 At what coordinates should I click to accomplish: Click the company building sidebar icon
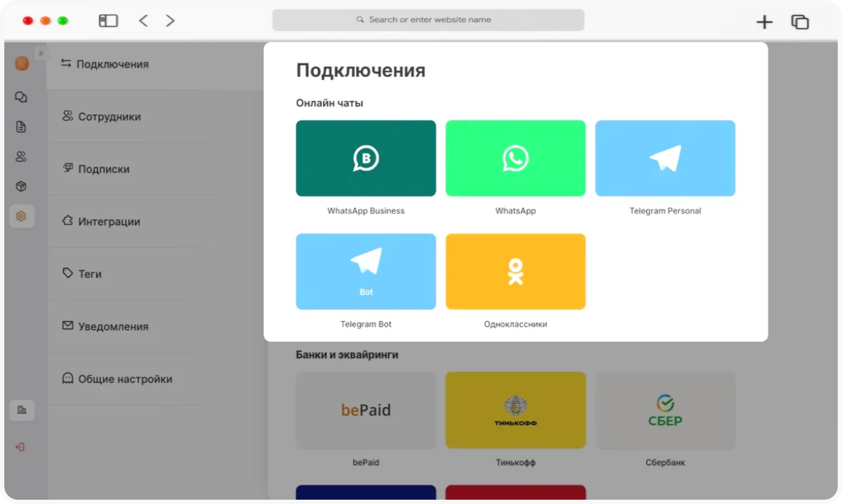pyautogui.click(x=22, y=410)
